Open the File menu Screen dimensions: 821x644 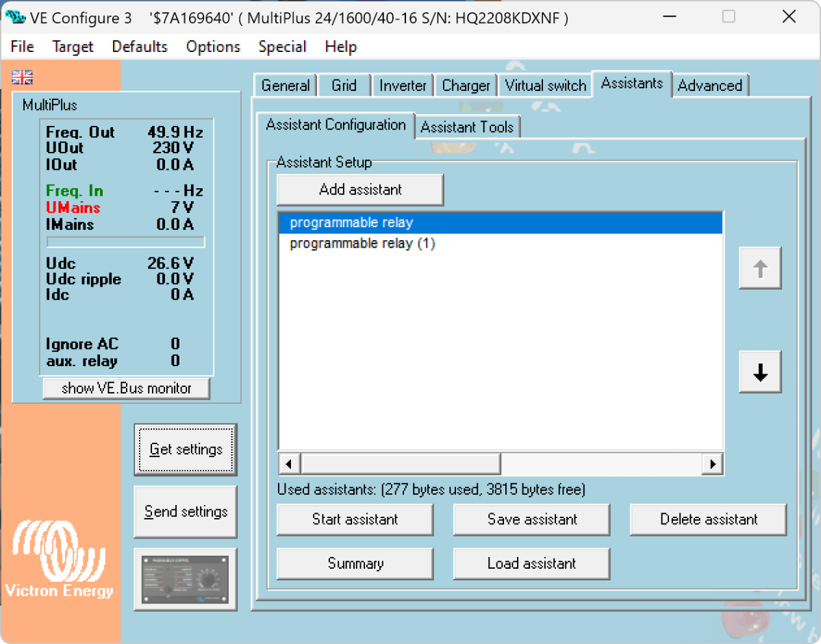click(21, 47)
